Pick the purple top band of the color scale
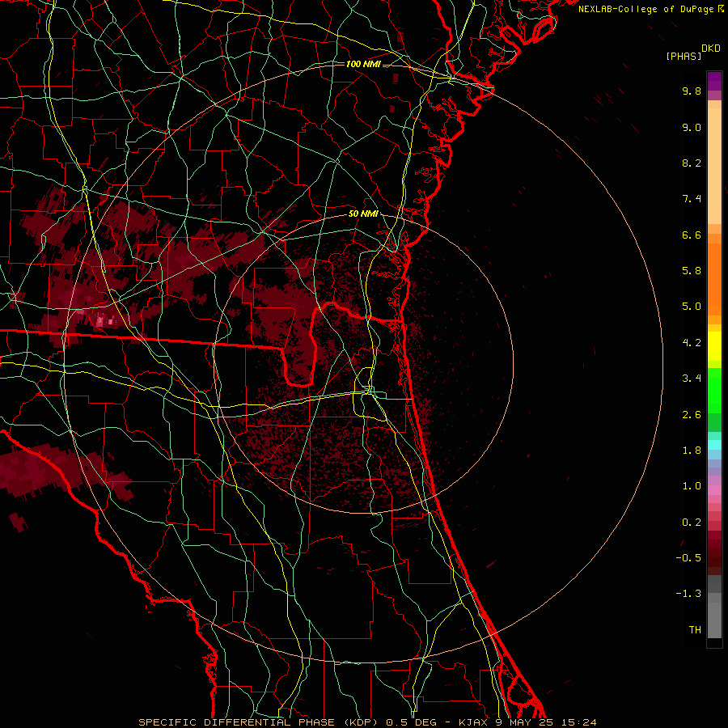The image size is (728, 728). click(714, 81)
